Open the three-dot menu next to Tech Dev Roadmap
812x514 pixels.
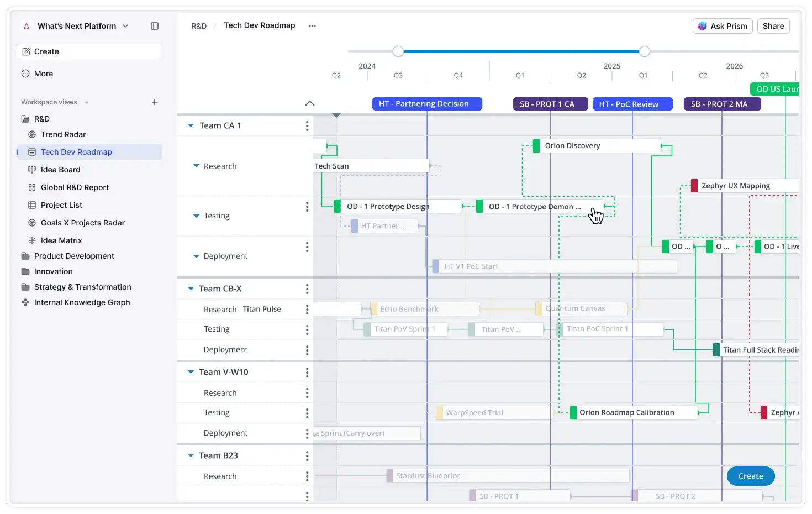[x=312, y=26]
